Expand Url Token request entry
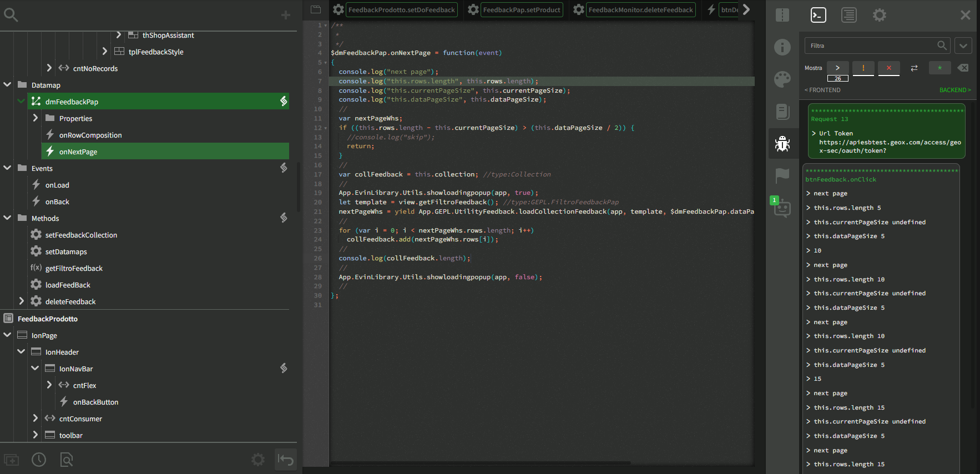The height and width of the screenshot is (474, 980). pyautogui.click(x=814, y=133)
